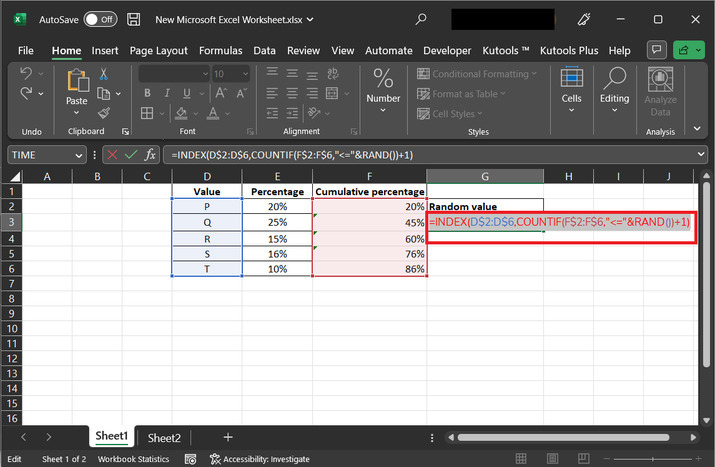Click the Undo arrow icon

(x=27, y=74)
